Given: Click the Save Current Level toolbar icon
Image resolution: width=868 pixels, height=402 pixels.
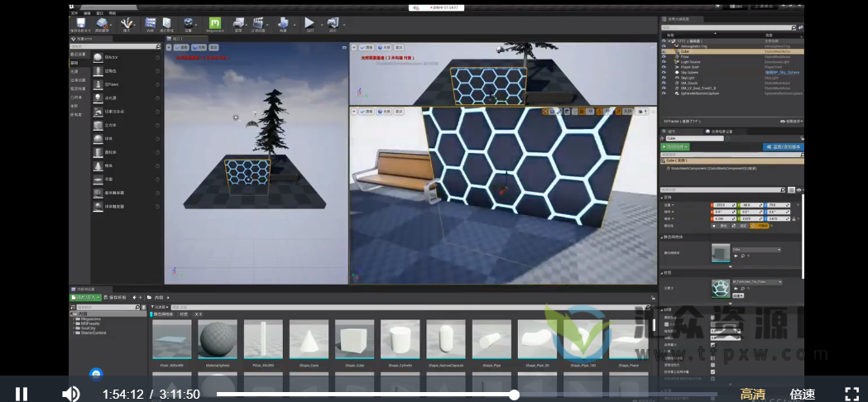Looking at the screenshot, I should click(81, 25).
